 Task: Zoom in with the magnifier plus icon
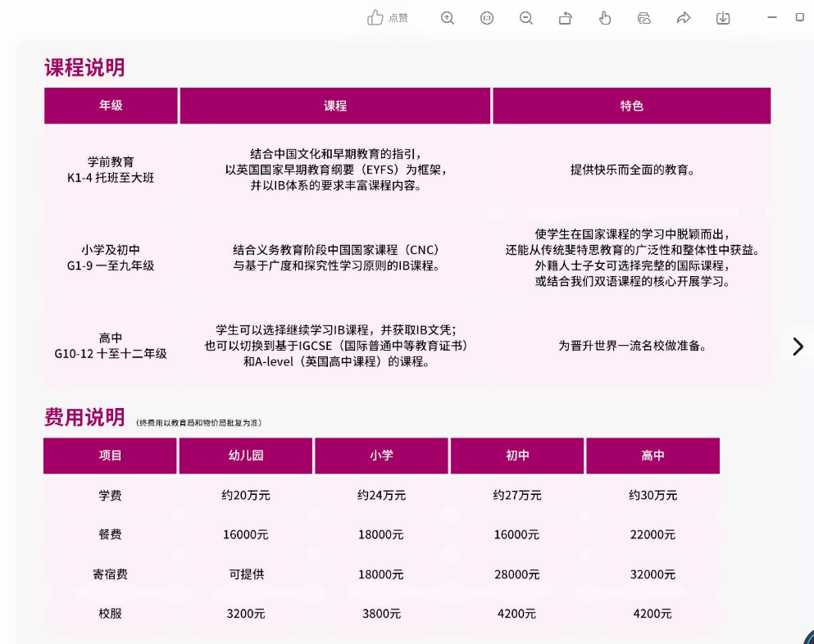click(x=448, y=18)
